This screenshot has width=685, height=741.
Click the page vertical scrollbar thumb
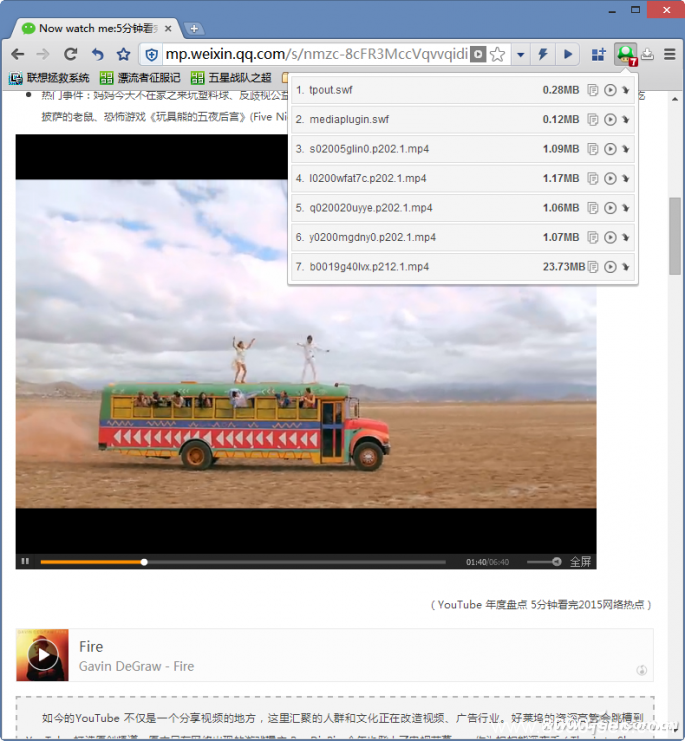pos(675,236)
